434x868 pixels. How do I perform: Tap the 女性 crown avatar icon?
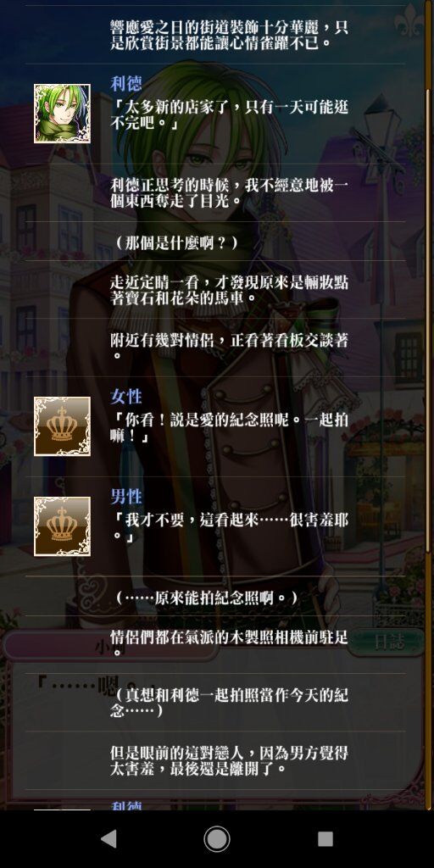[x=62, y=426]
